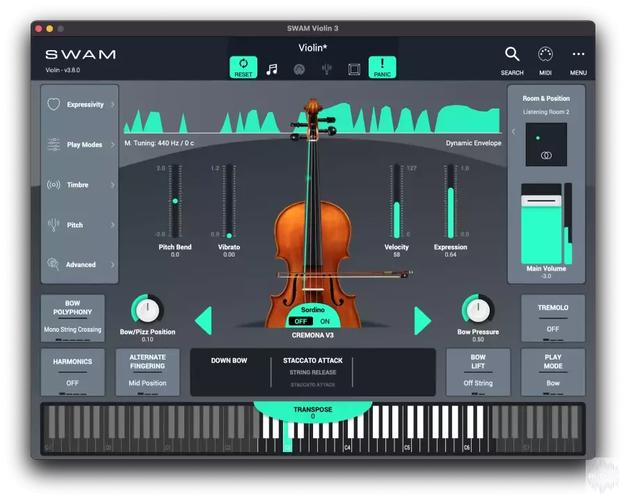Adjust the Main Volume fader

pos(541,223)
